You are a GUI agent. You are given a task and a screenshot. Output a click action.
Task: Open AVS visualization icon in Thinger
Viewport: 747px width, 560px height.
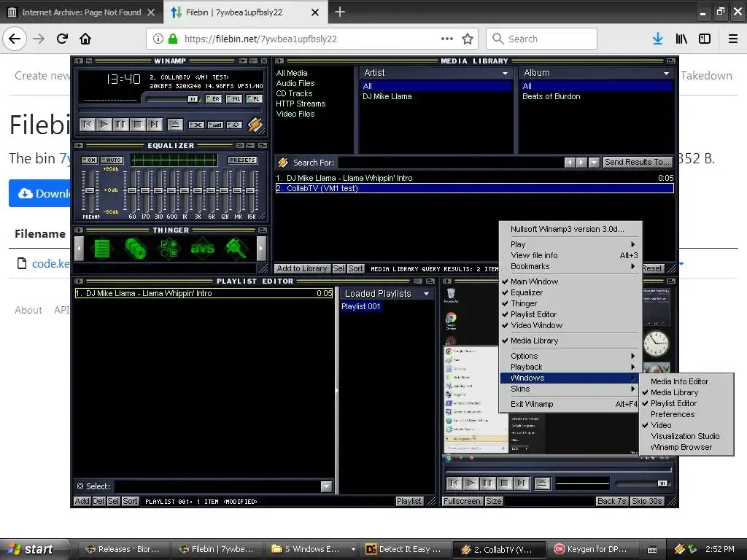[203, 248]
